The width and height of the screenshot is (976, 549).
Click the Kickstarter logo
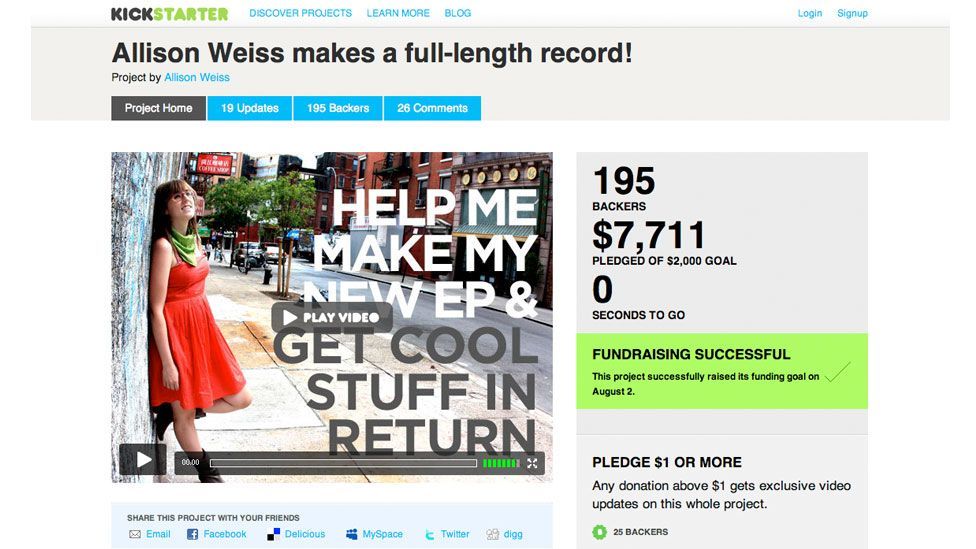(x=169, y=14)
